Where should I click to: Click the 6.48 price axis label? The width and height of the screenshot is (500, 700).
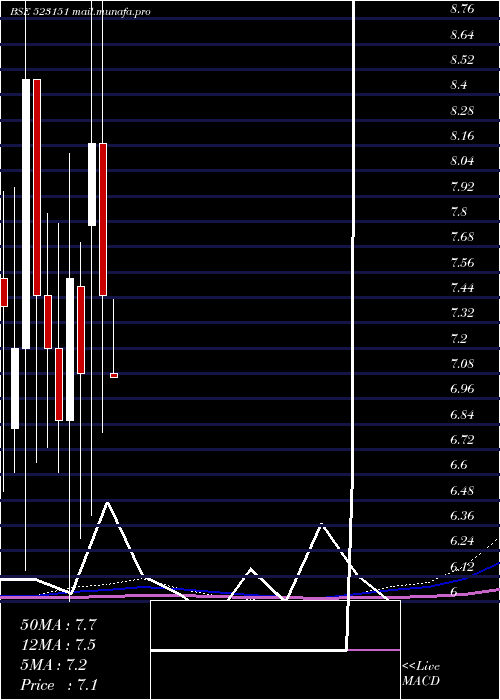click(462, 490)
